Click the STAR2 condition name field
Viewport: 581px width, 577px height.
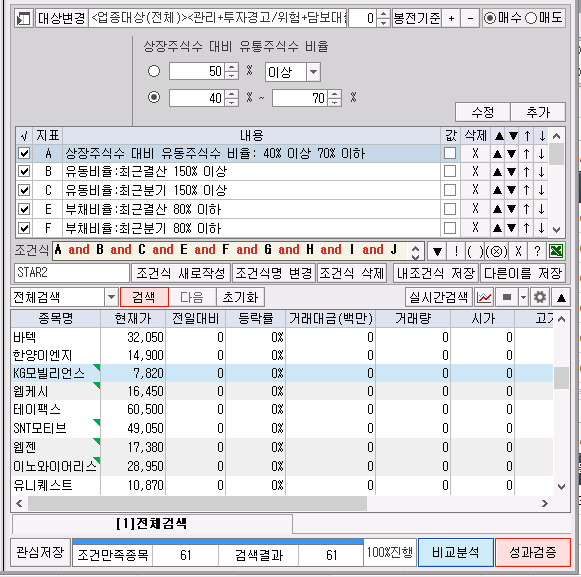coord(72,273)
